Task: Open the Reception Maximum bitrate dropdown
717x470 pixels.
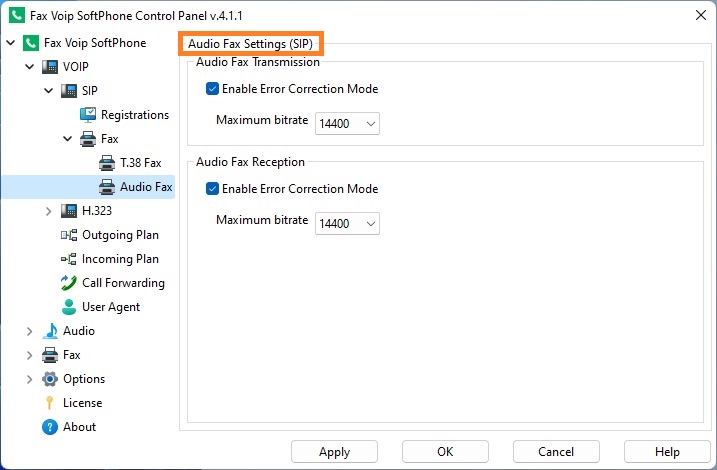Action: pyautogui.click(x=347, y=224)
